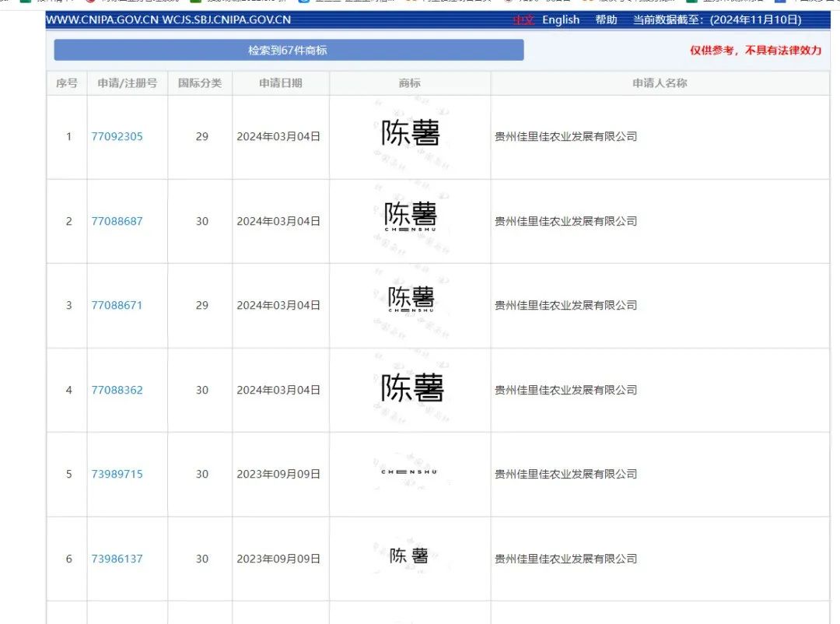Open the 帮助 help link
Viewport: 840px width, 624px height.
click(x=606, y=19)
